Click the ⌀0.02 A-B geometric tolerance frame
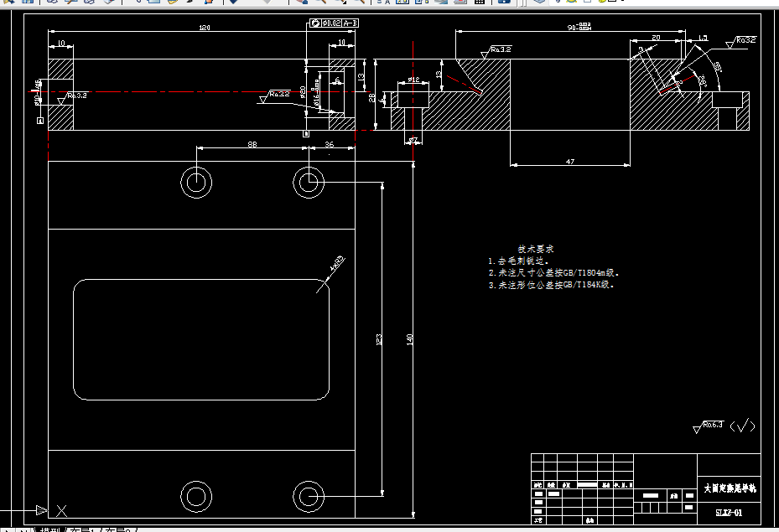This screenshot has width=779, height=532. coord(334,23)
